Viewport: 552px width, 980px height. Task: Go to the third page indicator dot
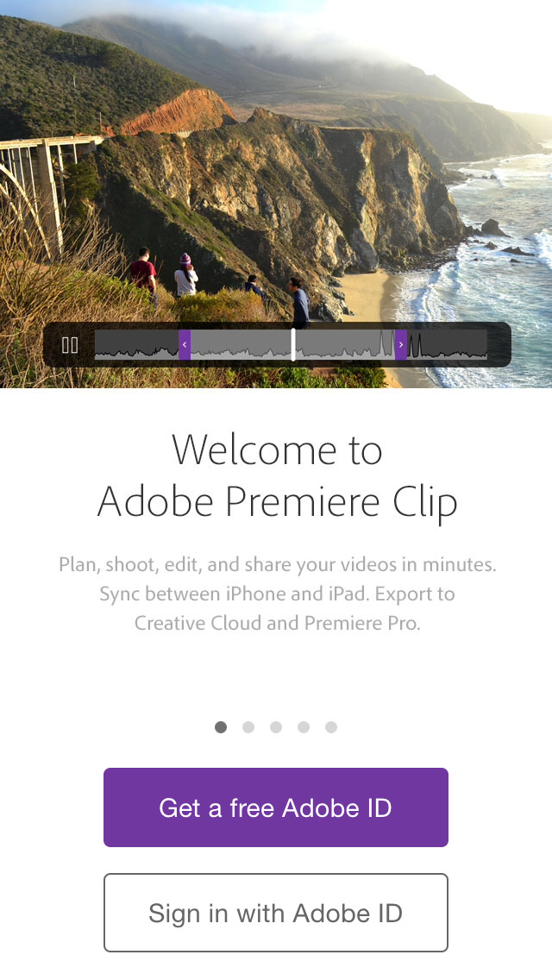click(276, 727)
